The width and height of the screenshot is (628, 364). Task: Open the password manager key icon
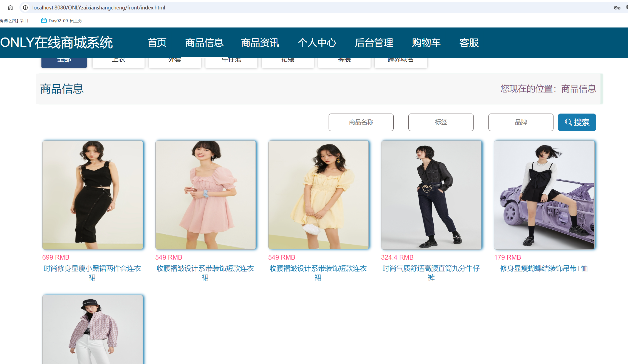[617, 8]
